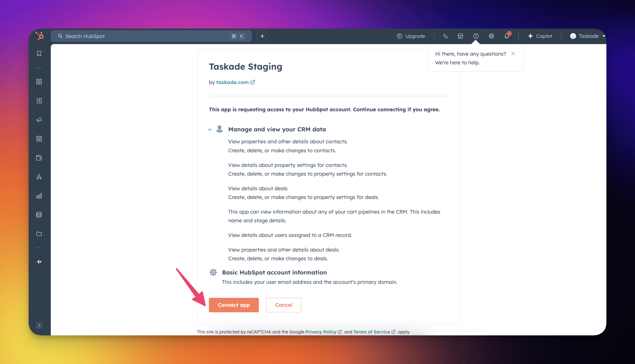Viewport: 635px width, 364px height.
Task: Open the taskade.com link
Action: [232, 82]
